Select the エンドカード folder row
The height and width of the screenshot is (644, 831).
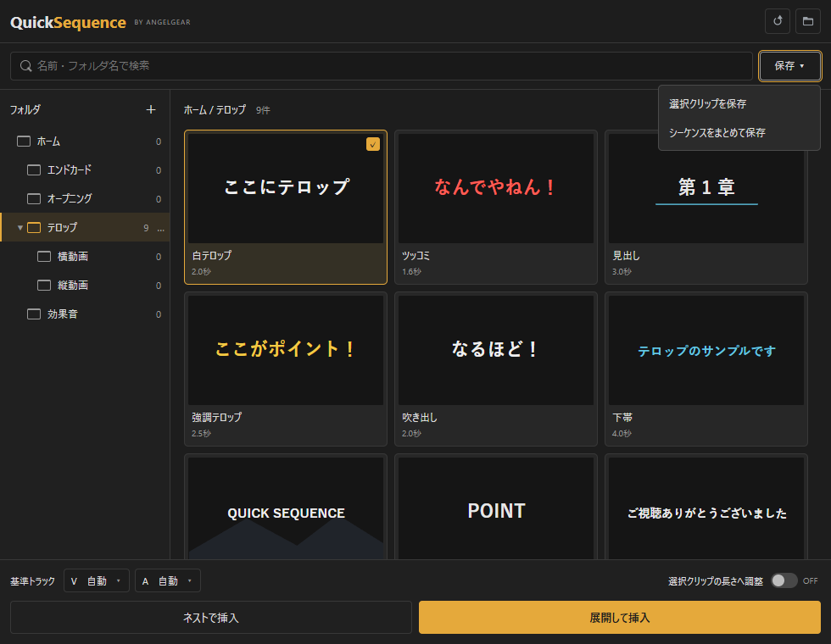pyautogui.click(x=85, y=170)
